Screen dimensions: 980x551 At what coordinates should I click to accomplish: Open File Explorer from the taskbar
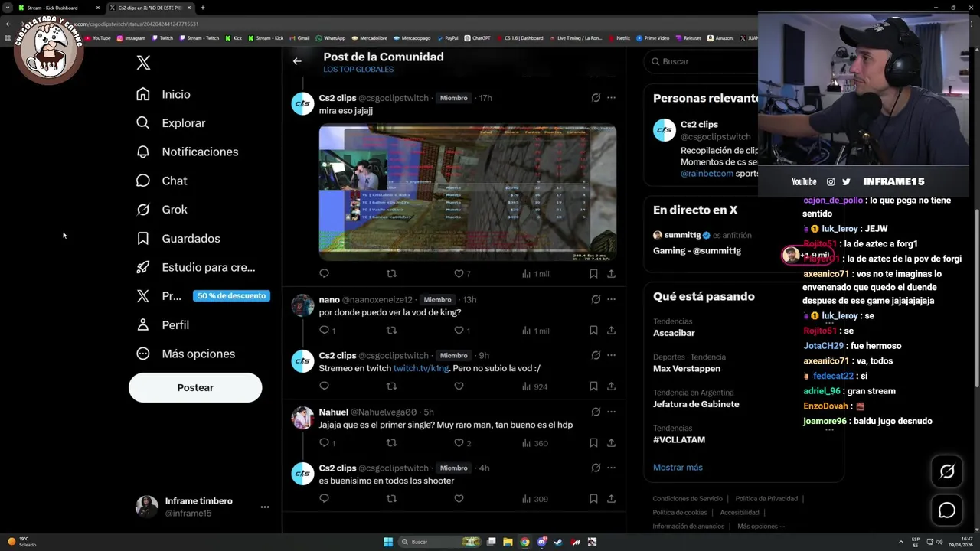coord(508,542)
